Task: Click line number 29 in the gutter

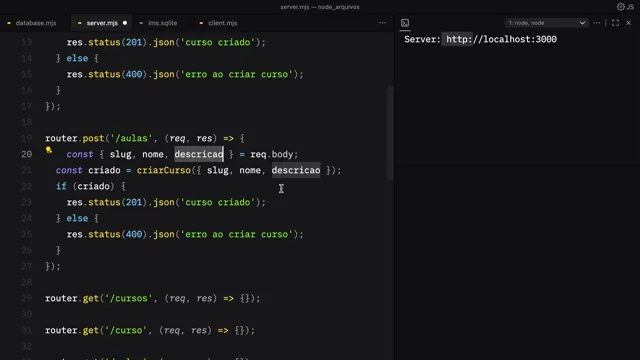Action: (x=27, y=298)
